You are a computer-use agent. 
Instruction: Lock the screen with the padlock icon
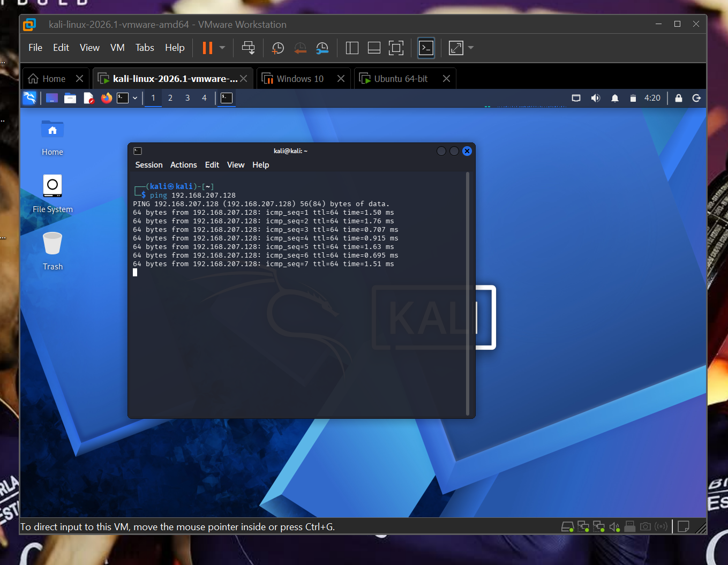[x=679, y=98]
